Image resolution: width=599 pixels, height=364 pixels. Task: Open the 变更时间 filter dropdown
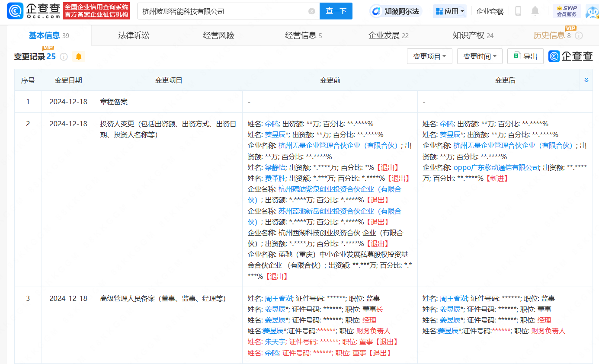480,56
